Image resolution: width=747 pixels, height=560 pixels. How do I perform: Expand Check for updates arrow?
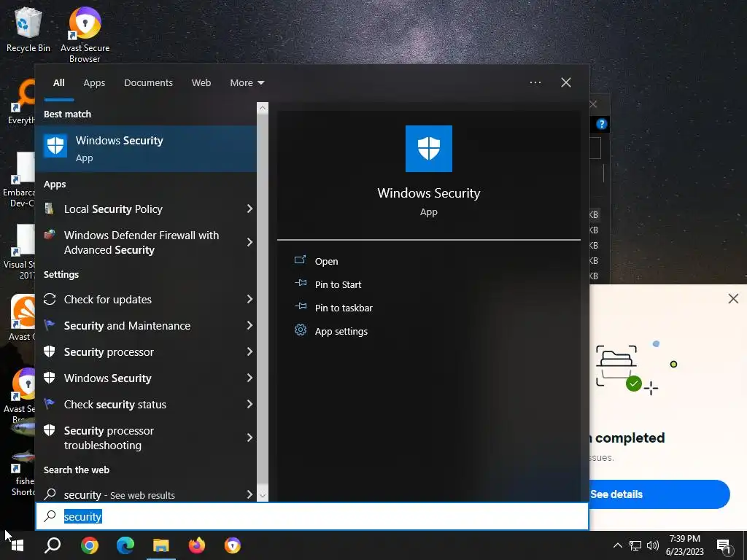pos(249,299)
